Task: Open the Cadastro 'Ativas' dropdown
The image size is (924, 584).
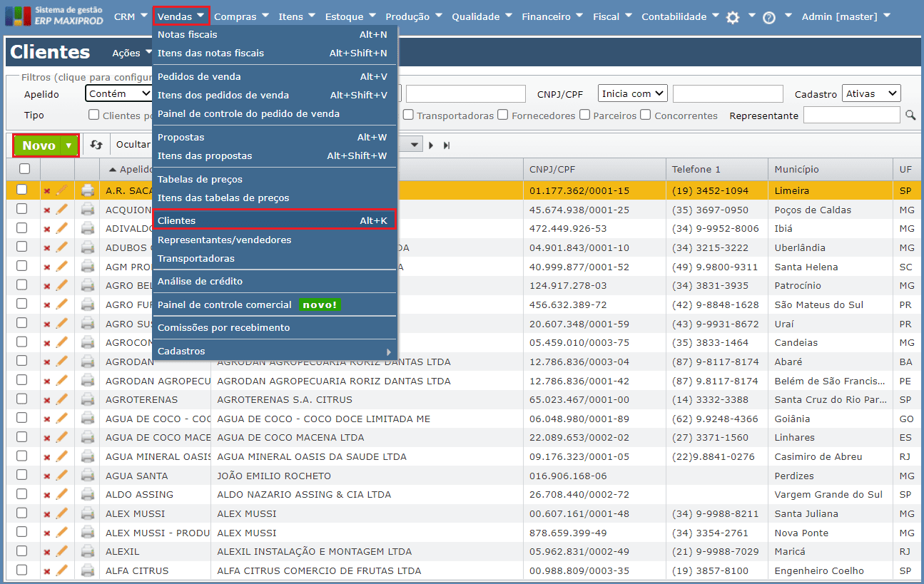Action: (x=871, y=93)
